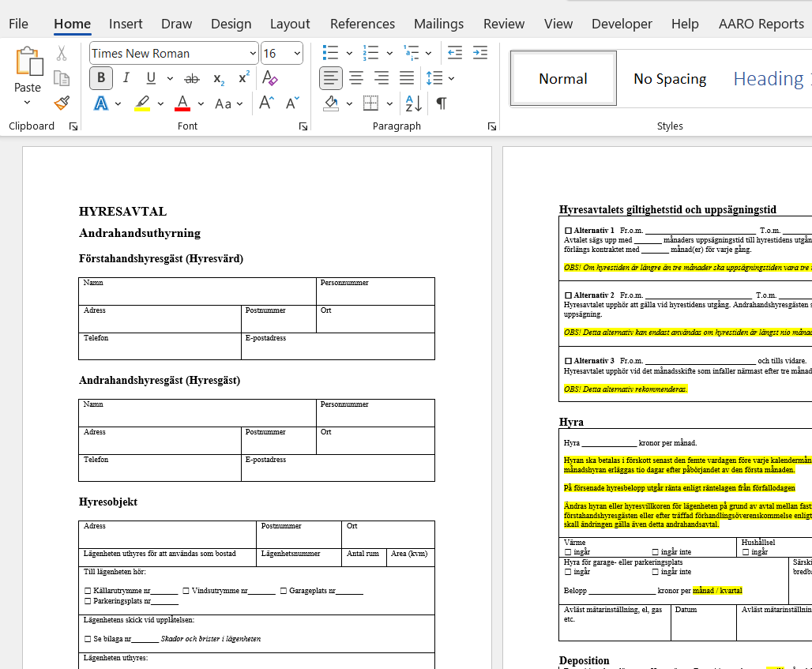Apply strikethrough to text

pos(191,78)
